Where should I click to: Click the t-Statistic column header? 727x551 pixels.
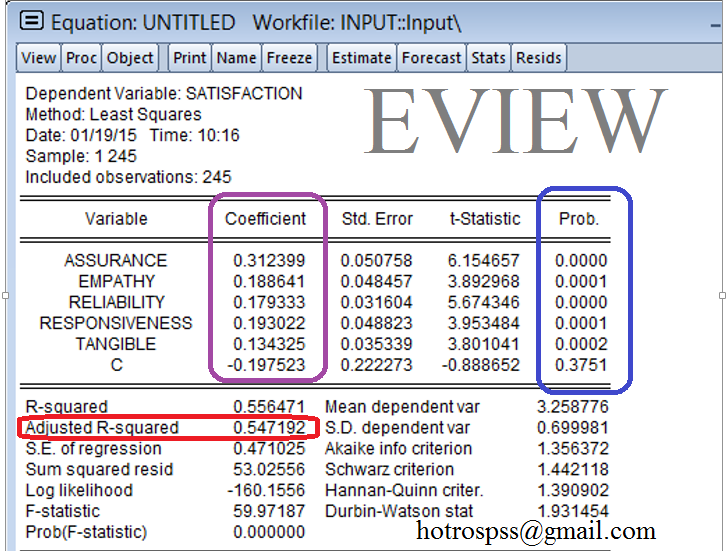click(x=485, y=218)
